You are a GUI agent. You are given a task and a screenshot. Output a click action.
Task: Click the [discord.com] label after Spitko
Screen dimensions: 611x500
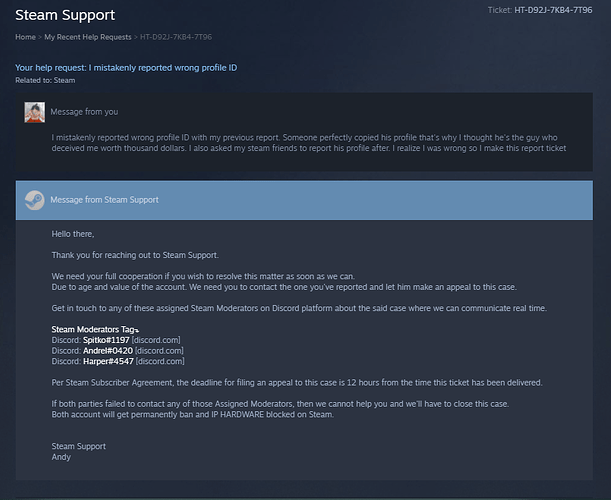click(x=156, y=340)
